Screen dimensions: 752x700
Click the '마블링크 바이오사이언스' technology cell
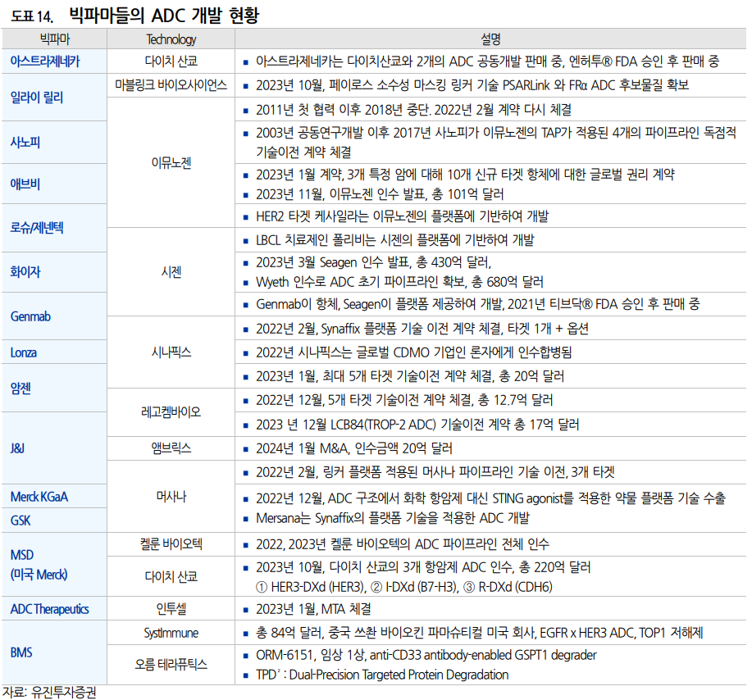tap(171, 85)
